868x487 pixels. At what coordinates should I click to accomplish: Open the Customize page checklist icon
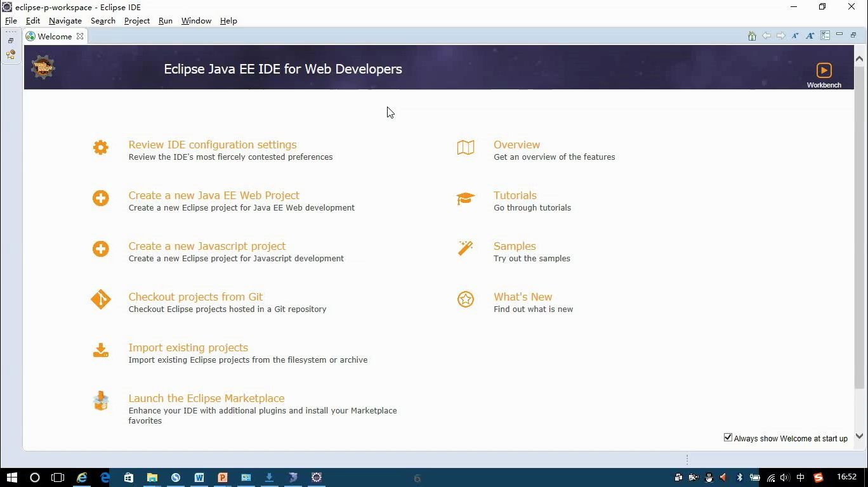click(825, 36)
